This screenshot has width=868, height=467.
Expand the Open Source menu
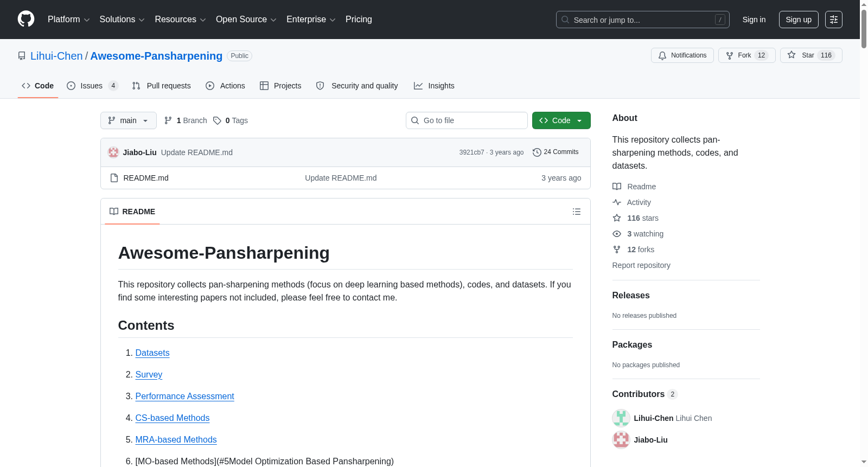coord(246,20)
